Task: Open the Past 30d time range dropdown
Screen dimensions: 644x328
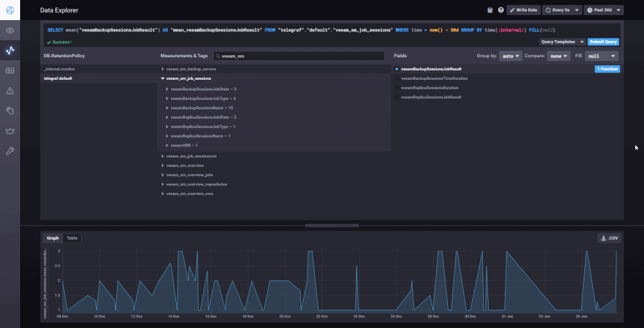Action: (603, 10)
